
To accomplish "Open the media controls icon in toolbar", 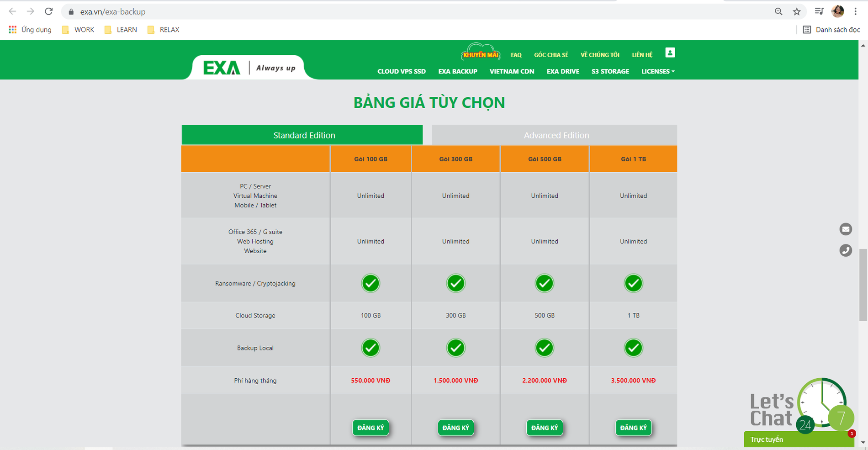I will click(819, 10).
